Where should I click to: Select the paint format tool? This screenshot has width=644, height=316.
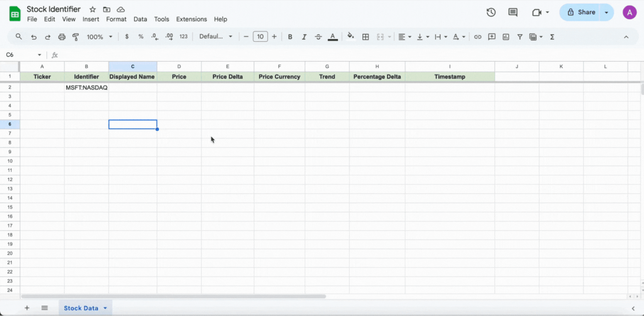[76, 37]
